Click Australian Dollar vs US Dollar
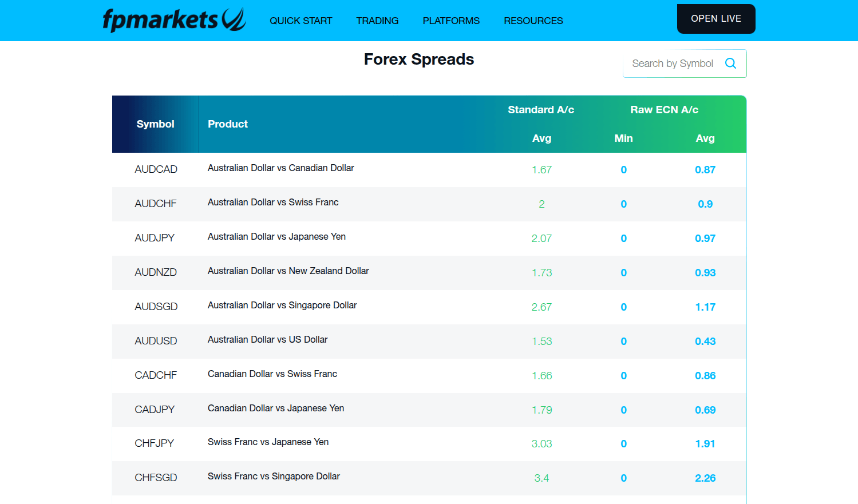The width and height of the screenshot is (858, 504). pyautogui.click(x=267, y=339)
